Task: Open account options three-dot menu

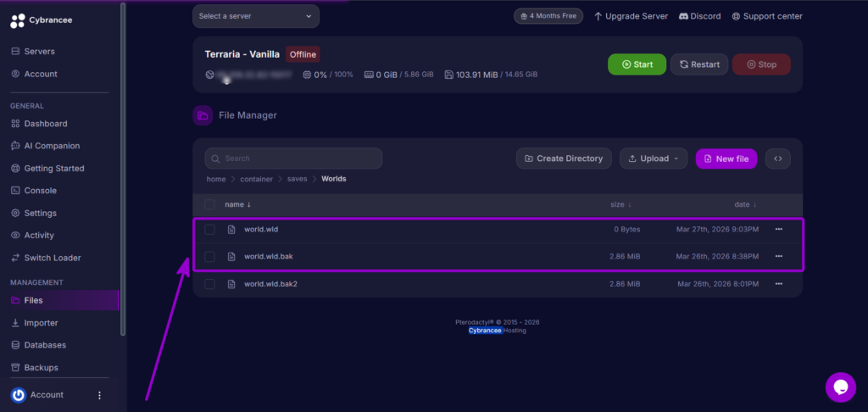Action: (100, 395)
